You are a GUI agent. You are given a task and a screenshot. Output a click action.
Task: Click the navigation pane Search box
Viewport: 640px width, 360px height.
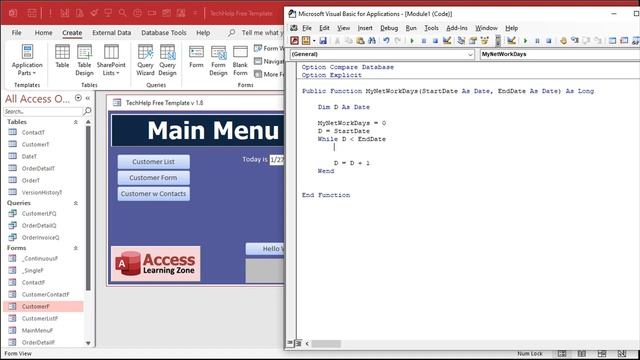coord(42,111)
